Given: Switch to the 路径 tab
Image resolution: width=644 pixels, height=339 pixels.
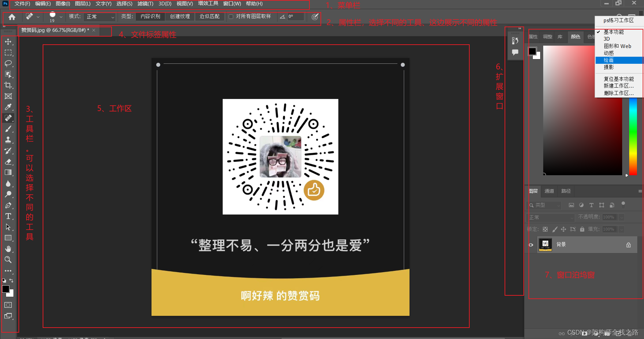Looking at the screenshot, I should tap(566, 191).
